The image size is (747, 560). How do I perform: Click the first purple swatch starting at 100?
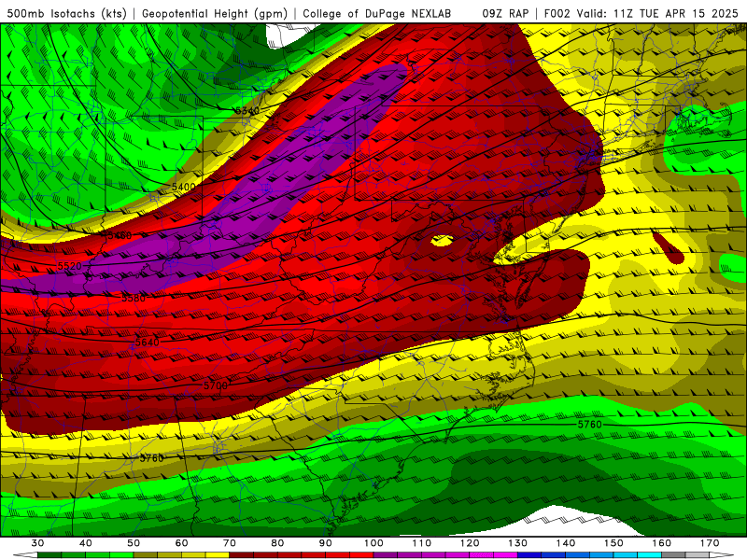(386, 555)
